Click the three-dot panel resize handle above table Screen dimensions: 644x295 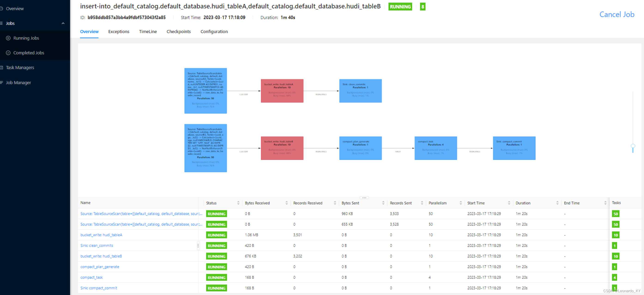coord(364,198)
